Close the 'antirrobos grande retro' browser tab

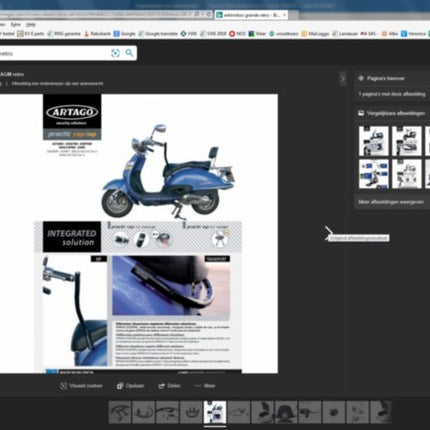point(284,15)
